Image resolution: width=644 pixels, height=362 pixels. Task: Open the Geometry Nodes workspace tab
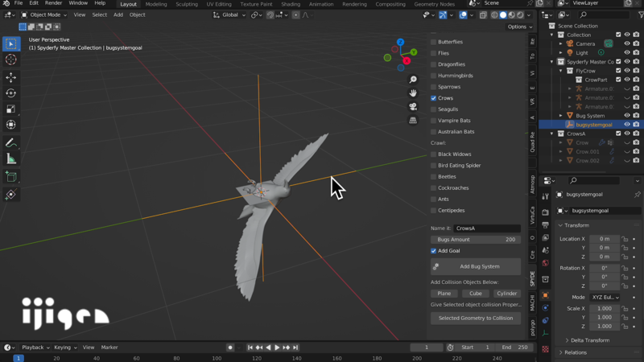tap(434, 4)
